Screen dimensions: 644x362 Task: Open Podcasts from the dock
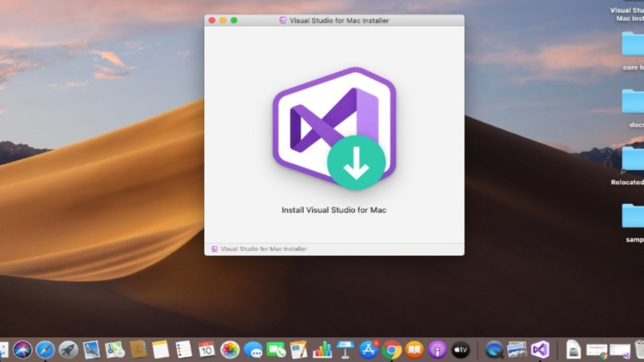point(437,349)
